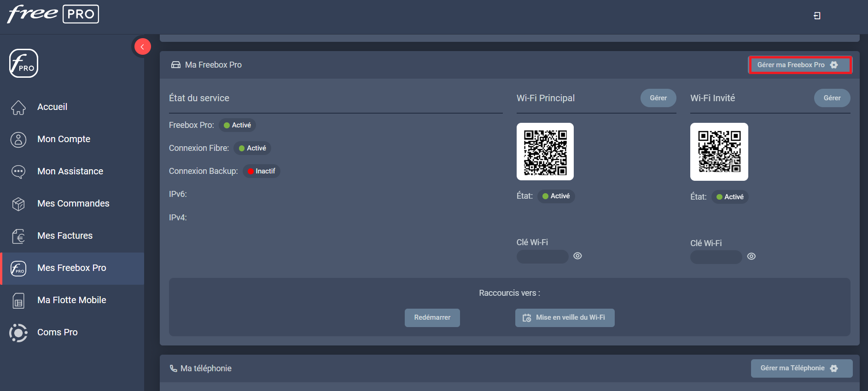Click the Wi-Fi Invité État Activé badge

click(x=730, y=197)
